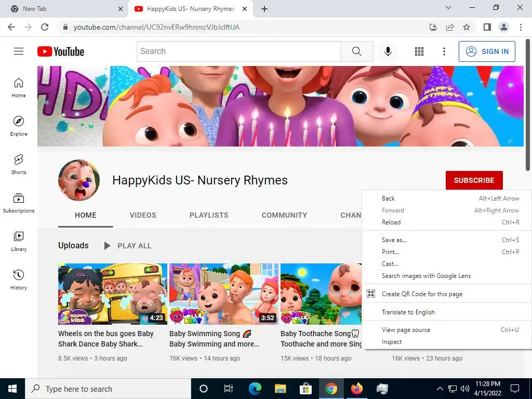Click the Wheels on the bus thumbnail
This screenshot has width=532, height=399.
pyautogui.click(x=113, y=294)
